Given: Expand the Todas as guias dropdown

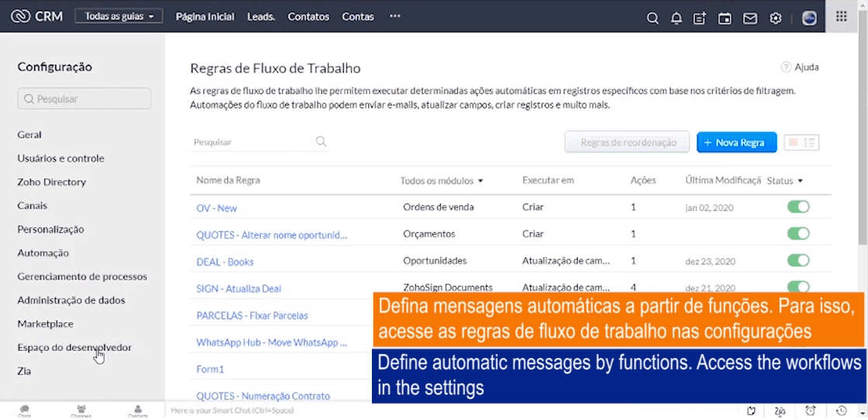Looking at the screenshot, I should point(119,16).
